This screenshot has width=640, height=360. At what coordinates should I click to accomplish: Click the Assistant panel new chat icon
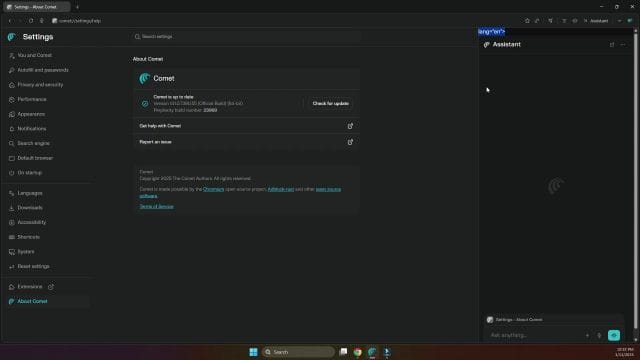click(x=612, y=44)
